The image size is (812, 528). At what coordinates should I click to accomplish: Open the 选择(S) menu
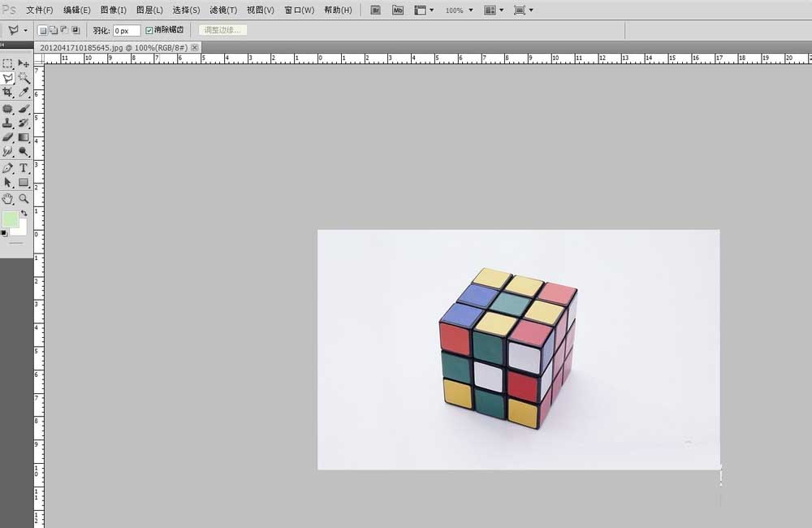pos(187,10)
